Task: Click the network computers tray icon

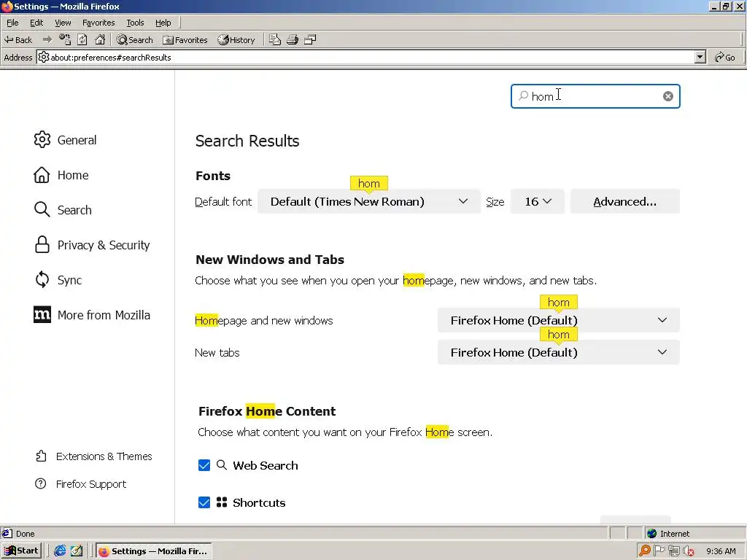Action: tap(673, 551)
